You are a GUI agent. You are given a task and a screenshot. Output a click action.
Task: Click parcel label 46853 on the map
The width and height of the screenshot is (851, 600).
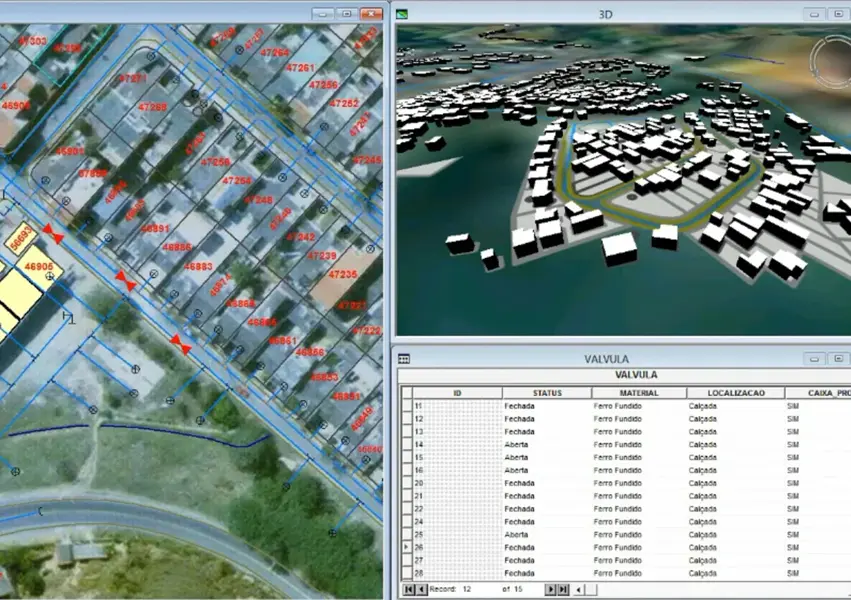click(x=325, y=376)
